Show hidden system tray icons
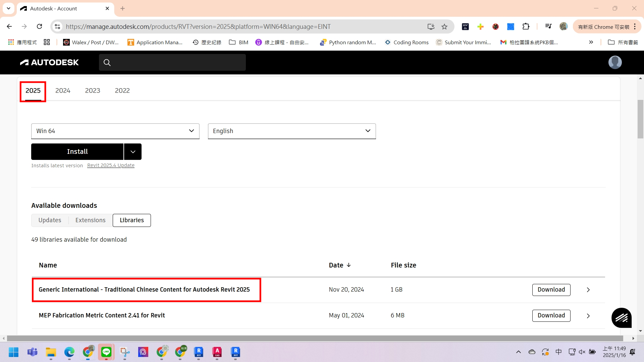This screenshot has height=362, width=644. 519,352
